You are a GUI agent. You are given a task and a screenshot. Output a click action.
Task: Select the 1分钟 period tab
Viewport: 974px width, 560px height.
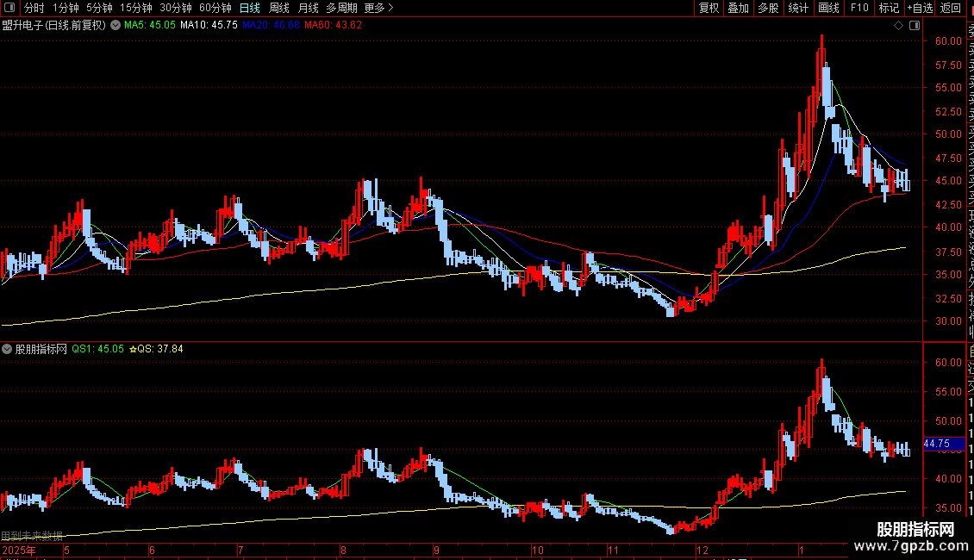point(66,8)
